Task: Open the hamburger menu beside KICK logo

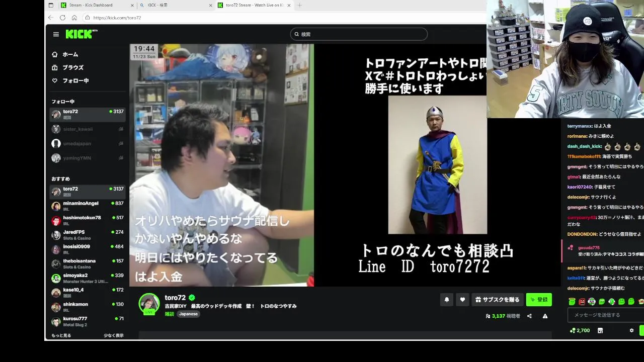Action: pos(56,34)
